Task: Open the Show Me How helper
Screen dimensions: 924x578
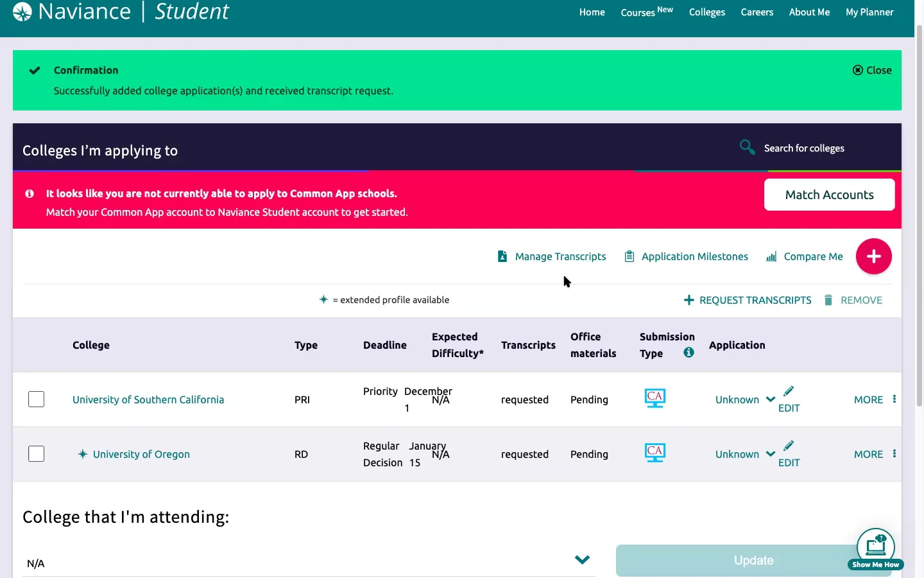Action: [876, 549]
